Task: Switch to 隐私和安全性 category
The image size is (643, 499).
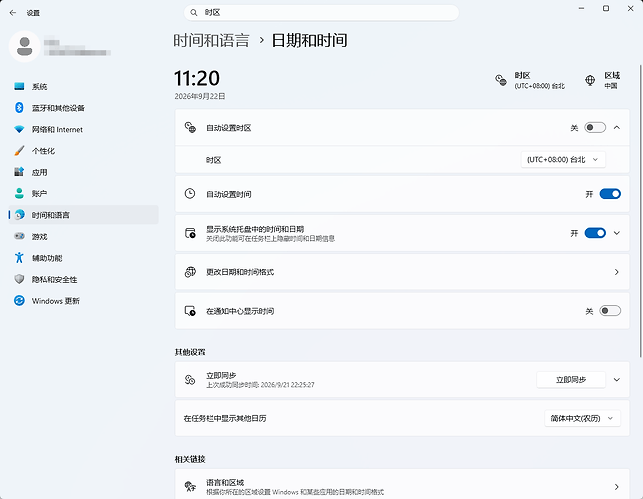Action: click(x=84, y=279)
